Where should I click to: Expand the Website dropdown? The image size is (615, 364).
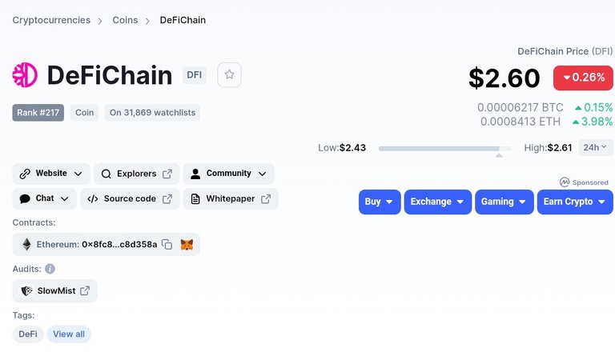[51, 174]
